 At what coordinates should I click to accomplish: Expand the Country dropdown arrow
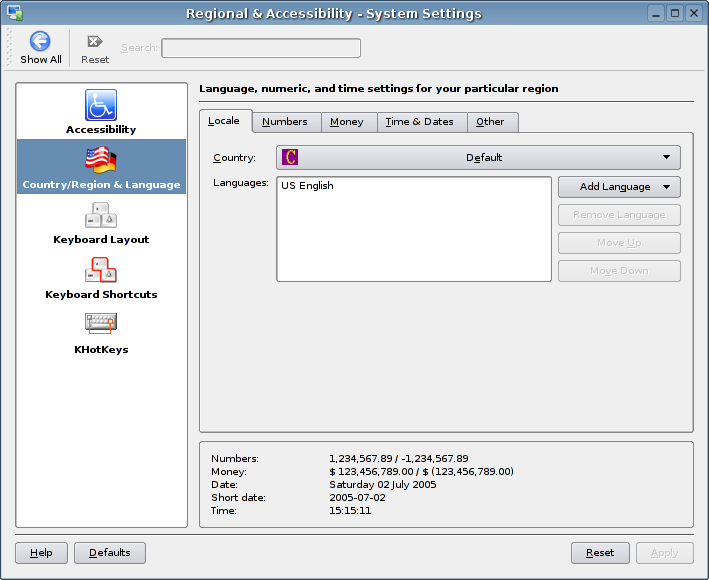click(x=666, y=157)
